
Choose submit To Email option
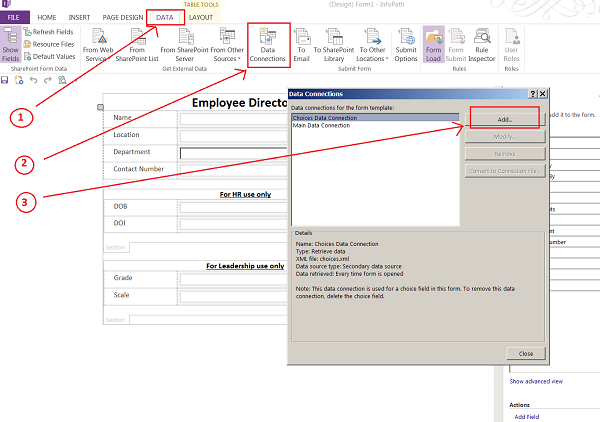pos(302,44)
